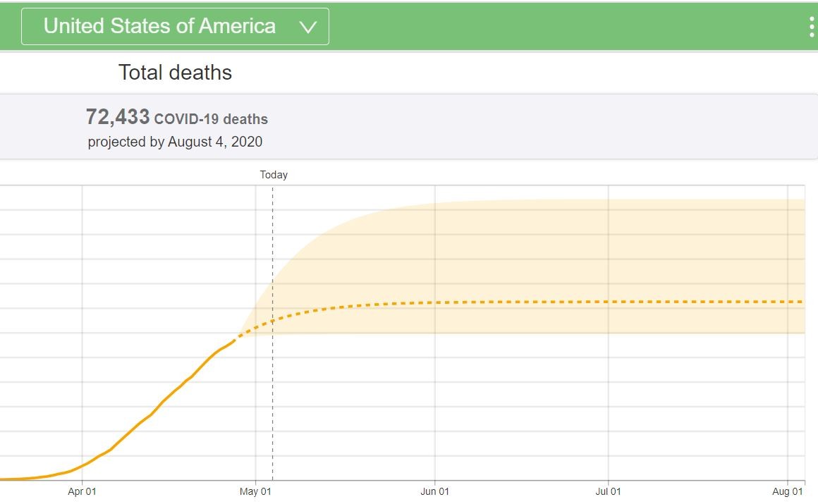Select the 'Total deaths' chart heading
The image size is (818, 504).
coord(176,73)
